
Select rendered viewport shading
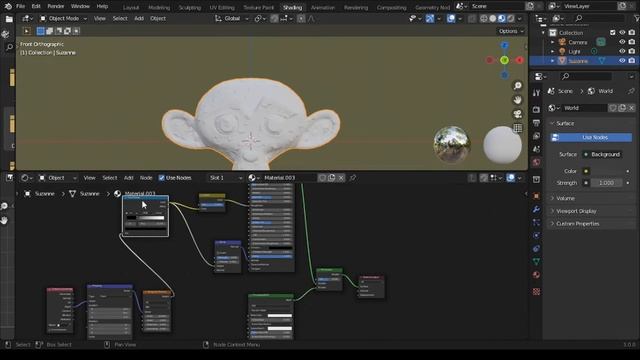tap(511, 18)
